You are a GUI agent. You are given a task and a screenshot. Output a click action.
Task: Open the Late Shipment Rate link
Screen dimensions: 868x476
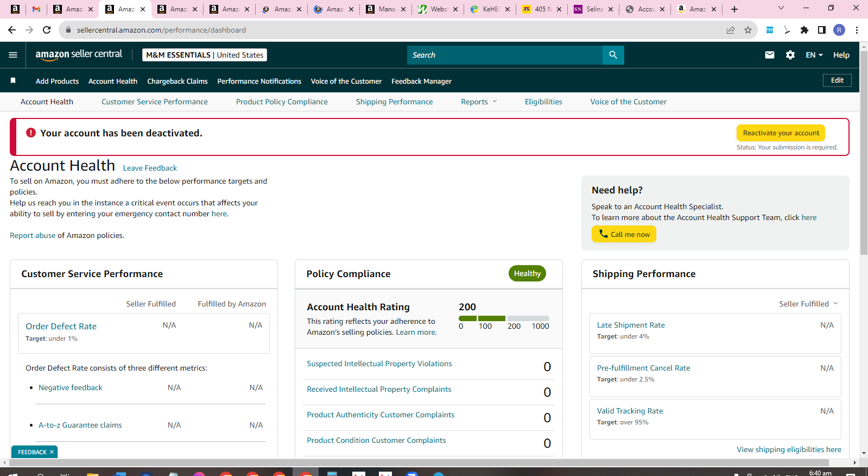(x=631, y=325)
